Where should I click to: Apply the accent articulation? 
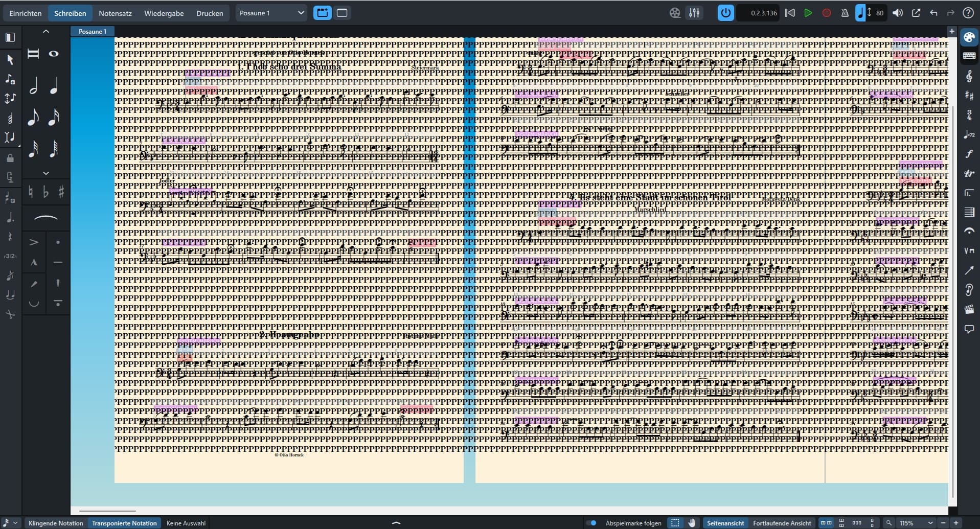pos(34,242)
